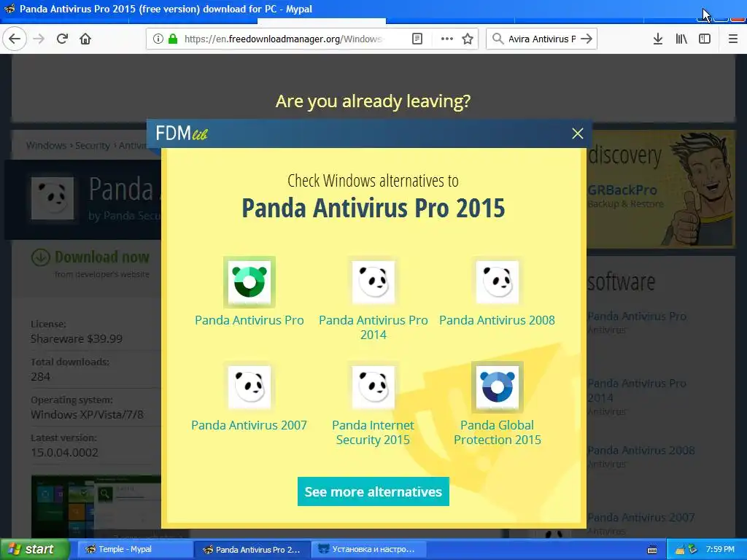
Task: Open the library bookshelf icon
Action: (x=681, y=39)
